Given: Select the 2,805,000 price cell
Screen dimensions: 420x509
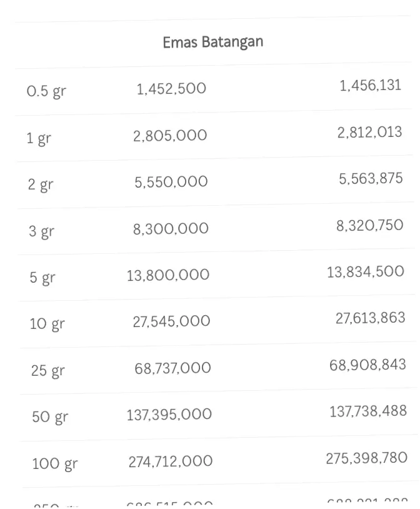Looking at the screenshot, I should (x=170, y=136).
